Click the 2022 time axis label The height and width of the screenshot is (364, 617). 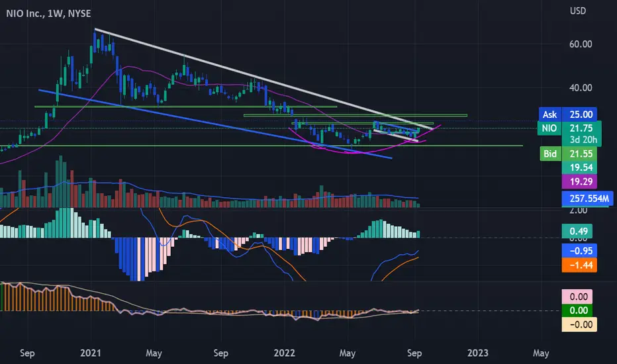click(x=284, y=353)
